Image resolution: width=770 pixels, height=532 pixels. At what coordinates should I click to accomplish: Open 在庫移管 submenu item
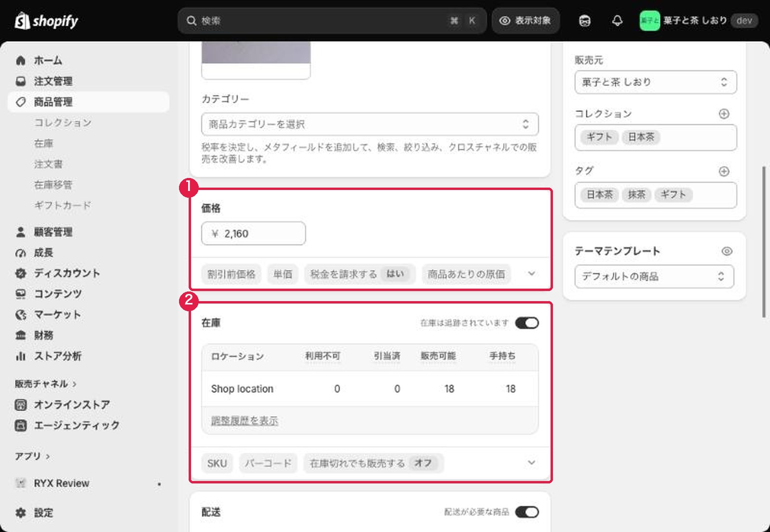point(53,185)
